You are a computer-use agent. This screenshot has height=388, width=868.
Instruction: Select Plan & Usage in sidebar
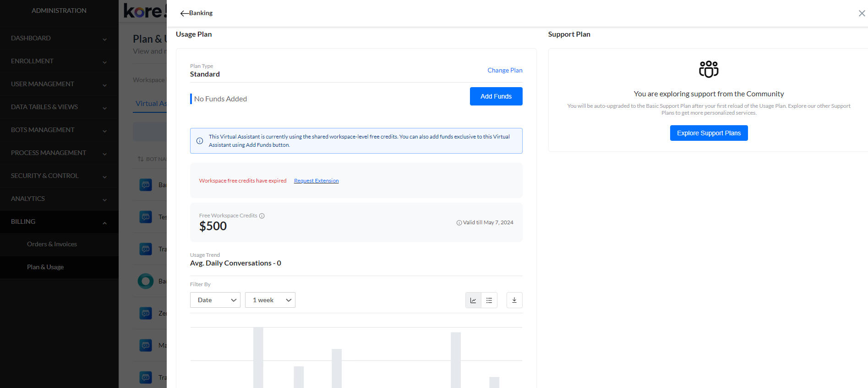pyautogui.click(x=45, y=267)
